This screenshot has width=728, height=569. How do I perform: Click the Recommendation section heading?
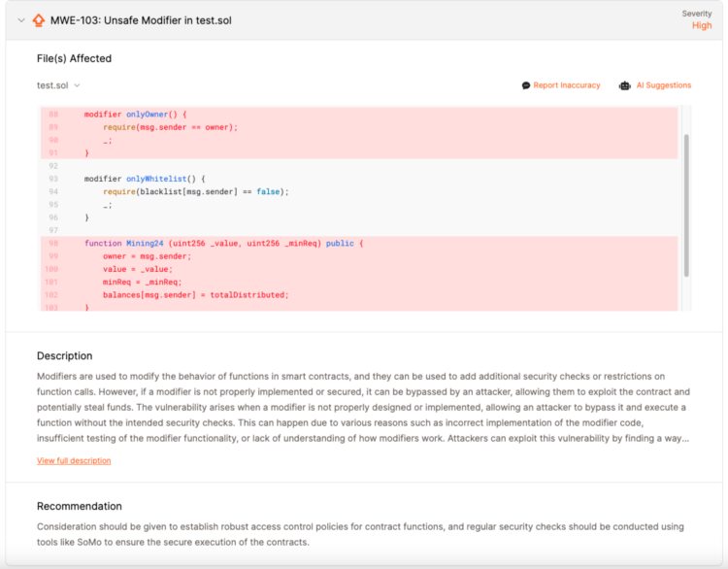click(x=80, y=506)
